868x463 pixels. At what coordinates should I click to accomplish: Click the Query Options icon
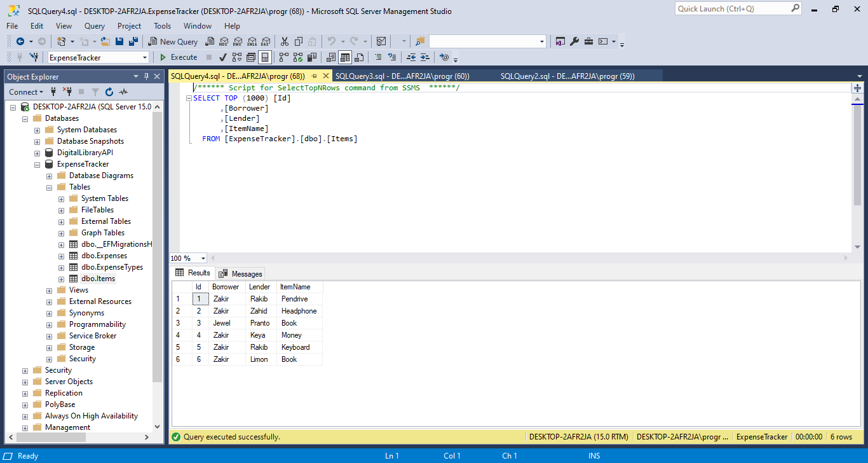coord(251,57)
